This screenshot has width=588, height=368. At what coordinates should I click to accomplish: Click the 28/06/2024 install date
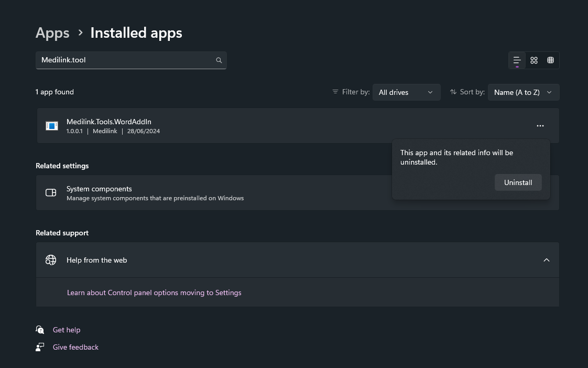click(x=143, y=131)
